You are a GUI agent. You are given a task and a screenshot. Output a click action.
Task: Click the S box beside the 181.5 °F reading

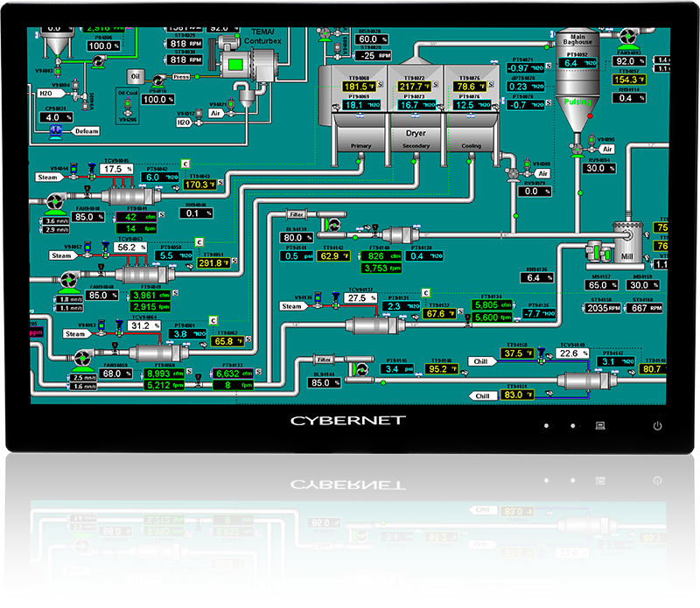click(381, 84)
